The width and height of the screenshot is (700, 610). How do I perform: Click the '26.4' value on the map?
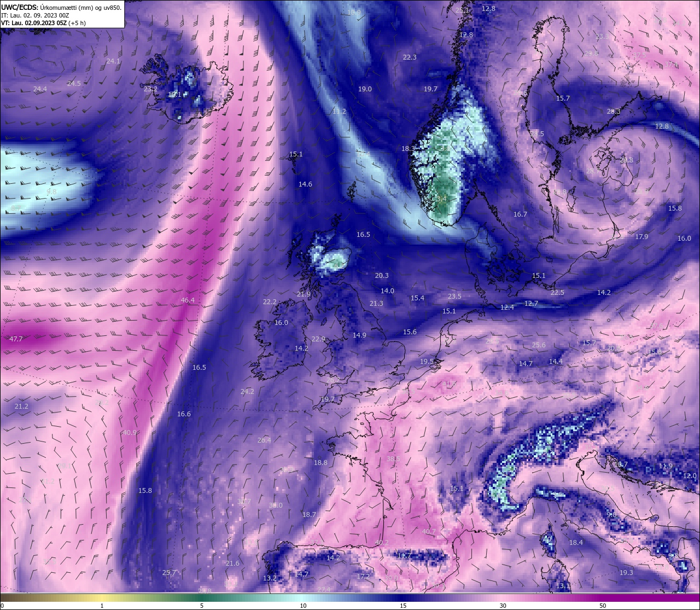click(x=264, y=440)
